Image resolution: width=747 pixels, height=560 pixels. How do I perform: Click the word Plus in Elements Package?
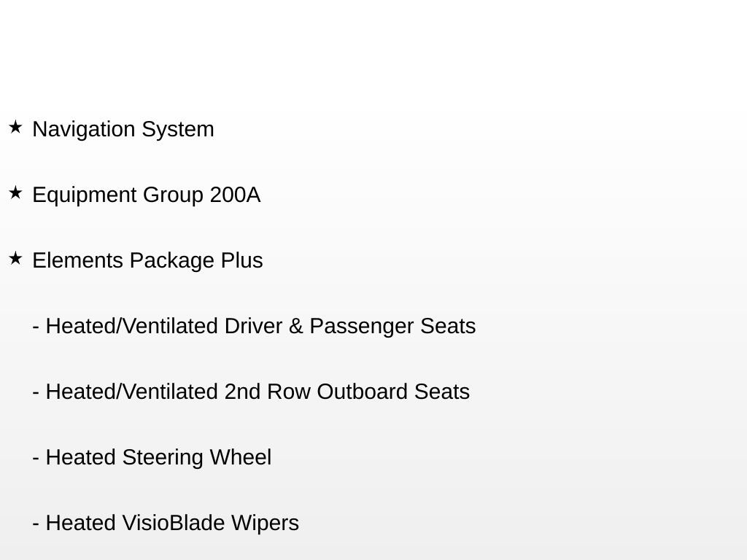[x=242, y=260]
